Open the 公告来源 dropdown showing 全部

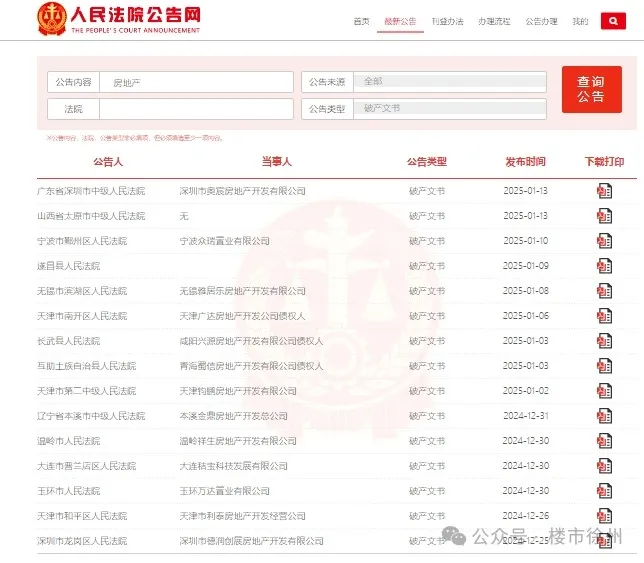click(450, 82)
